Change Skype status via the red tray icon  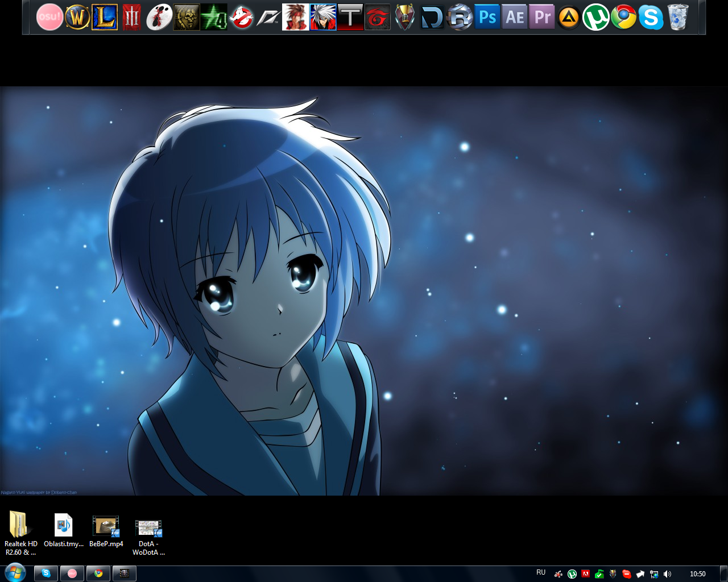coord(627,573)
